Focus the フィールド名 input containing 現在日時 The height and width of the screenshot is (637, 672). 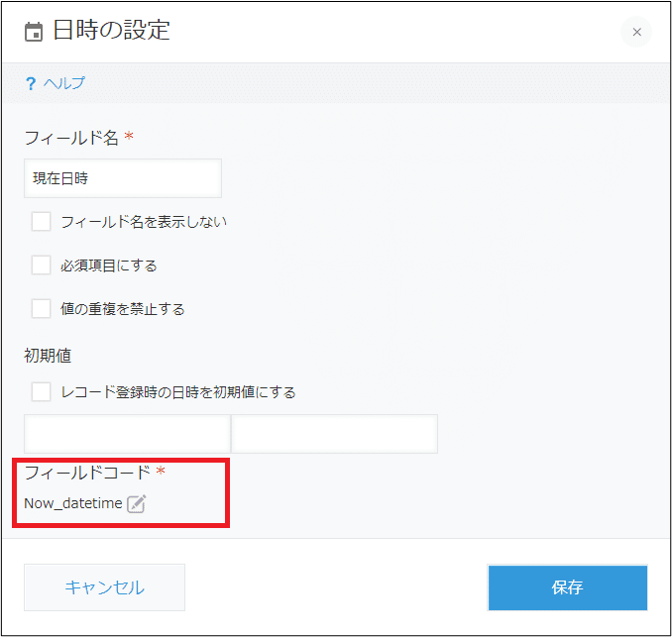point(123,178)
